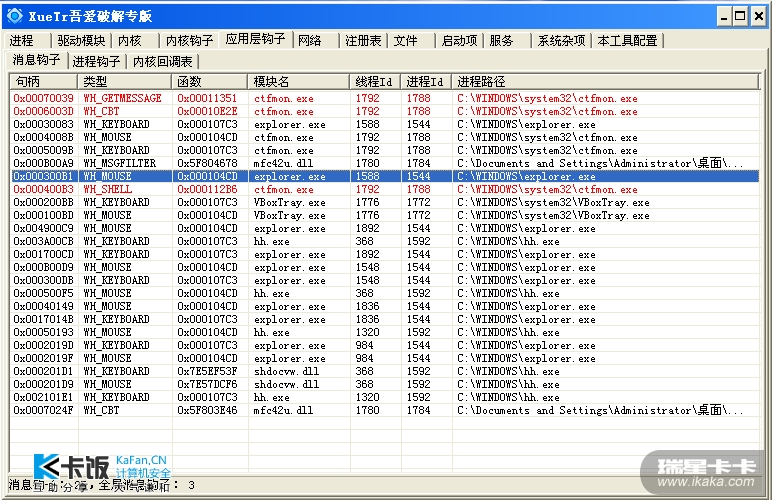Select the row with handle 0x00070039
The height and width of the screenshot is (500, 772).
pos(384,98)
